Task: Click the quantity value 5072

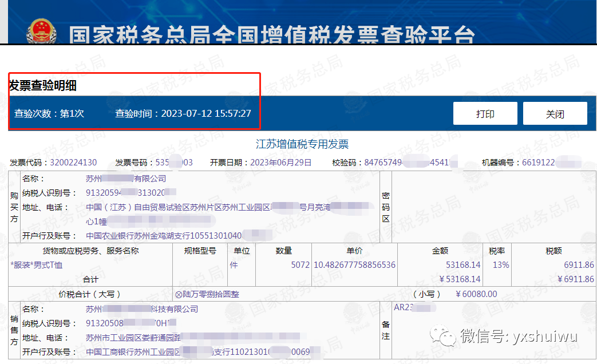Action: [301, 265]
